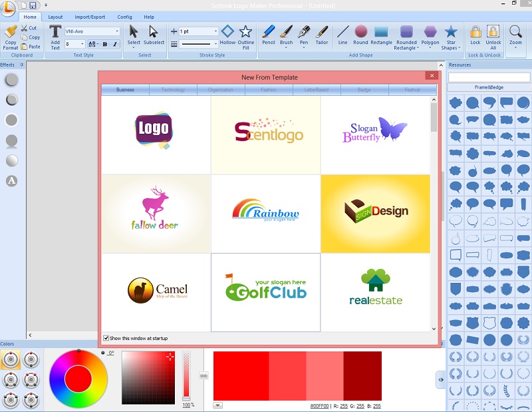Select the GolfClub logo template
The width and height of the screenshot is (532, 412).
coord(265,292)
